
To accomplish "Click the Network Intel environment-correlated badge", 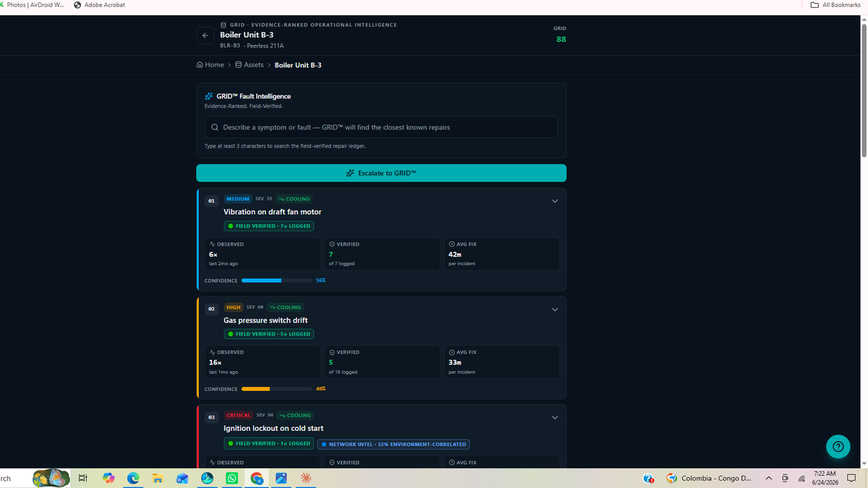I will (x=393, y=444).
